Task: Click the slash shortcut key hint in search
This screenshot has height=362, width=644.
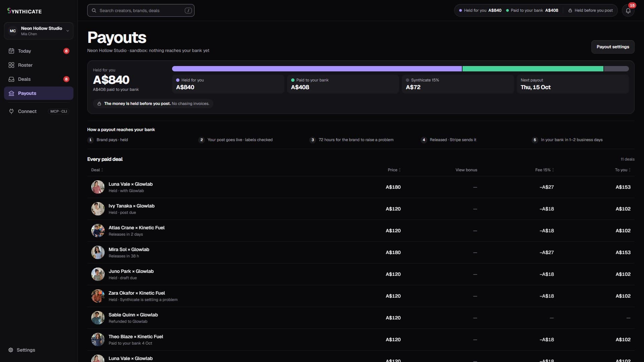Action: tap(188, 10)
